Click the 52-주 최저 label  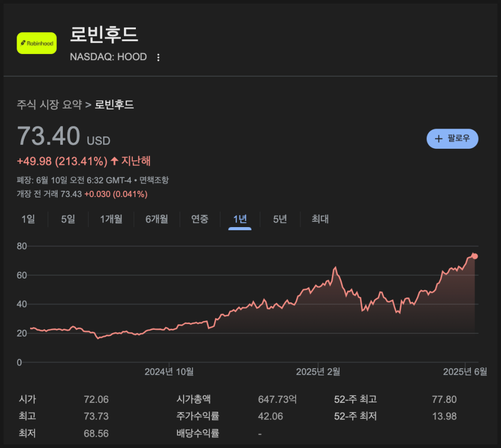click(356, 416)
